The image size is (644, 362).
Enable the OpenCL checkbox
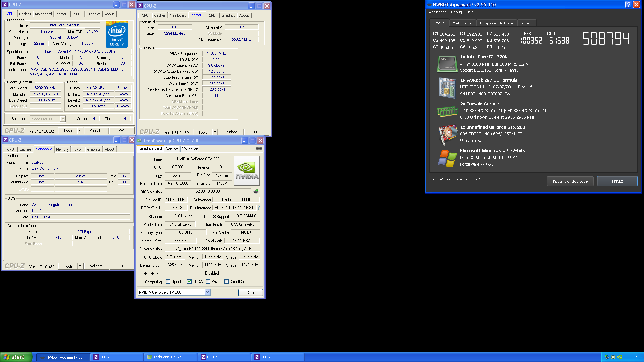pos(168,282)
